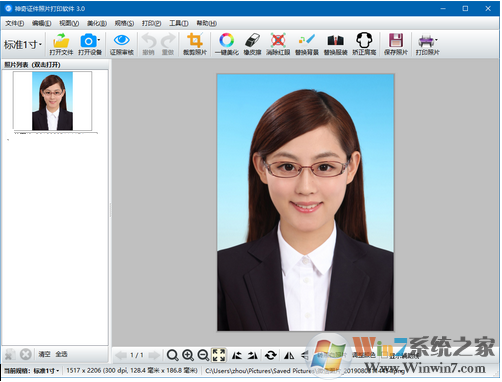Select the 裁剪照片 crop tool

point(195,44)
